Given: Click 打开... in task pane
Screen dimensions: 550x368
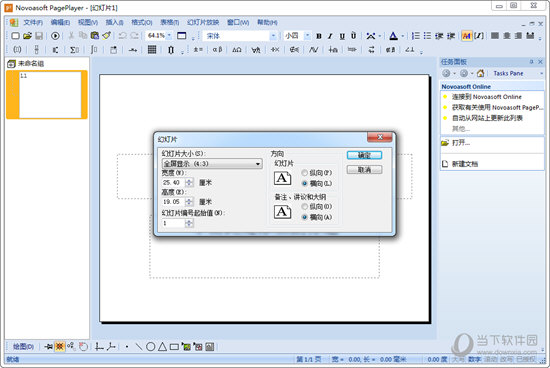Looking at the screenshot, I should point(461,142).
